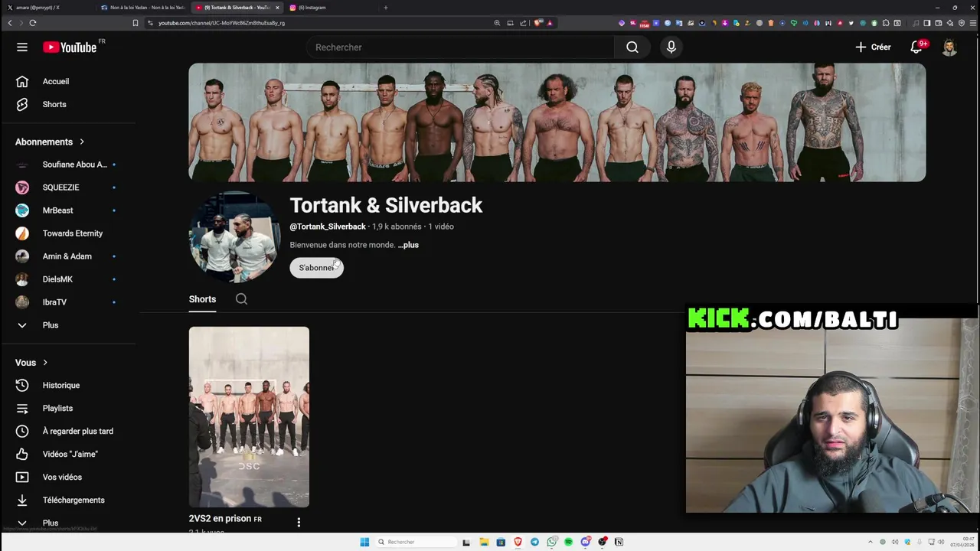The height and width of the screenshot is (551, 980).
Task: Focus the Rechercher search field
Action: (x=459, y=47)
